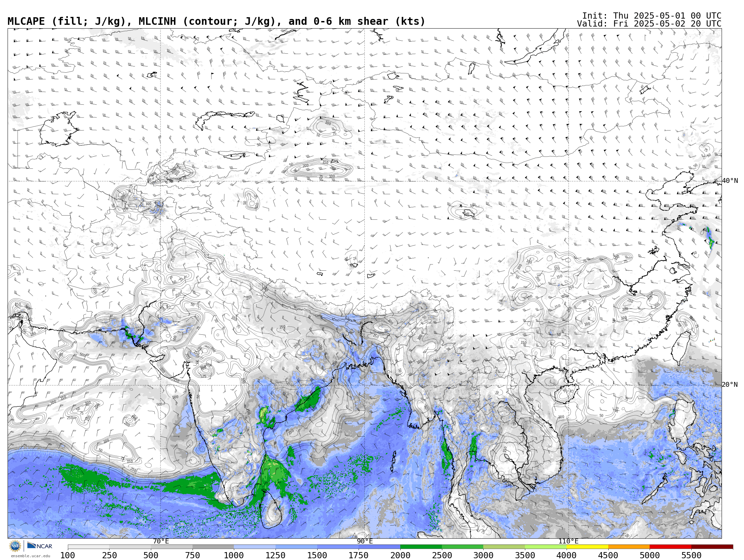Click the colorbar tick label 1000
The width and height of the screenshot is (744, 560).
[x=234, y=555]
